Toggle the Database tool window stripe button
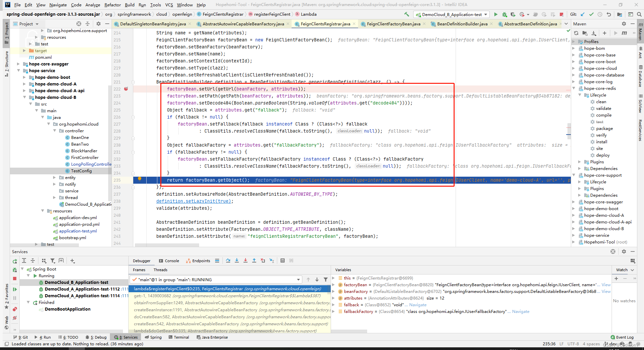Image resolution: width=644 pixels, height=350 pixels. pyautogui.click(x=640, y=76)
